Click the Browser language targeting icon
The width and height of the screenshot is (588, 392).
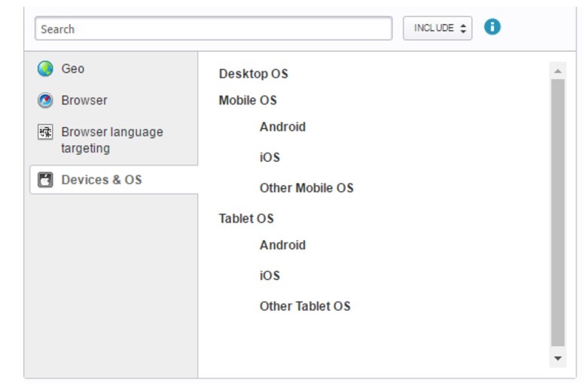[45, 132]
